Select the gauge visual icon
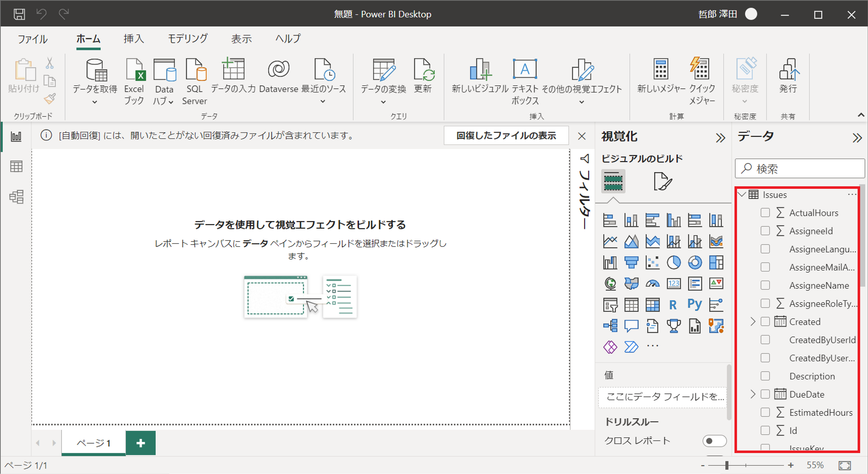This screenshot has width=868, height=474. click(x=652, y=284)
